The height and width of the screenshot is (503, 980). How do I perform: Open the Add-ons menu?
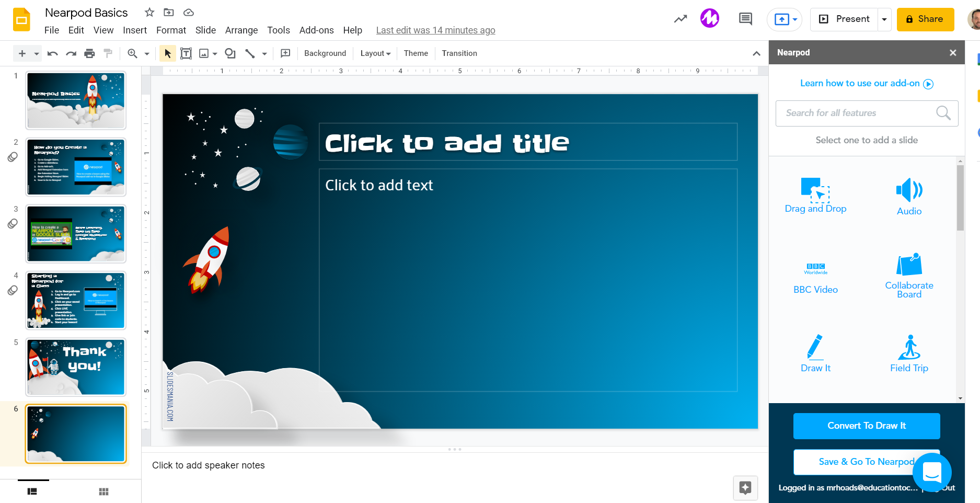[x=316, y=30]
